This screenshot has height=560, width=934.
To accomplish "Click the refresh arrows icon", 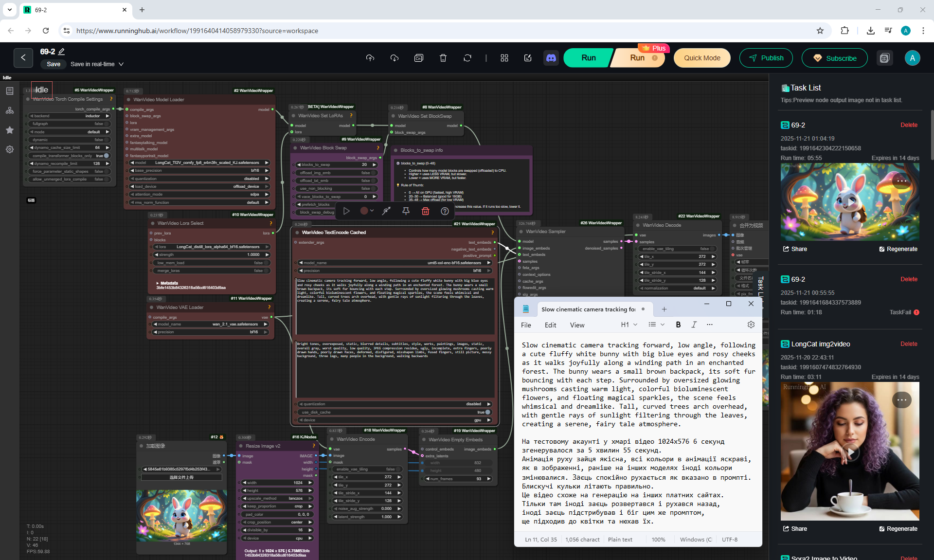I will (467, 58).
